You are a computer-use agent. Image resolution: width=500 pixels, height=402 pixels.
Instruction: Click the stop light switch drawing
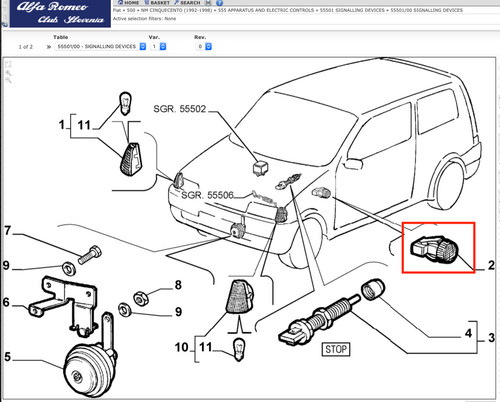pyautogui.click(x=319, y=321)
